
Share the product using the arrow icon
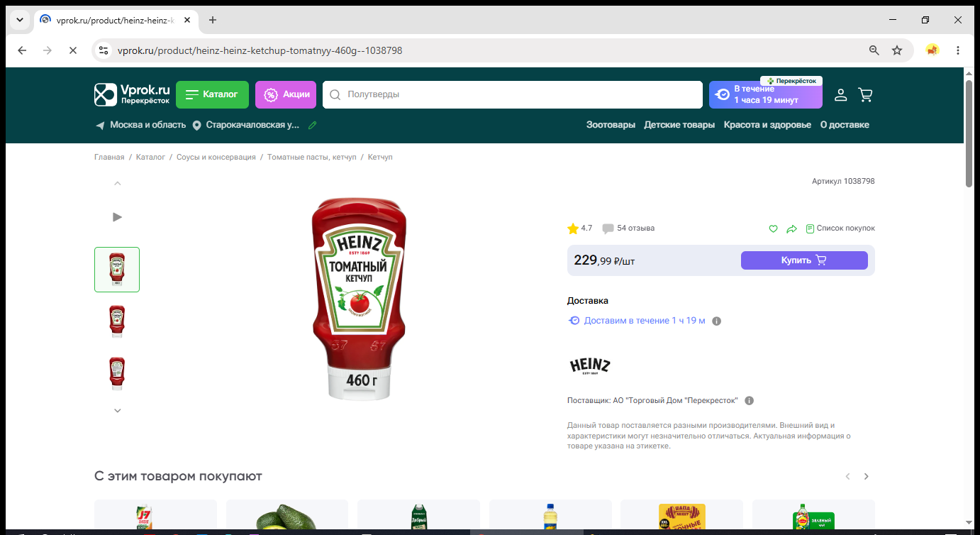pyautogui.click(x=792, y=228)
